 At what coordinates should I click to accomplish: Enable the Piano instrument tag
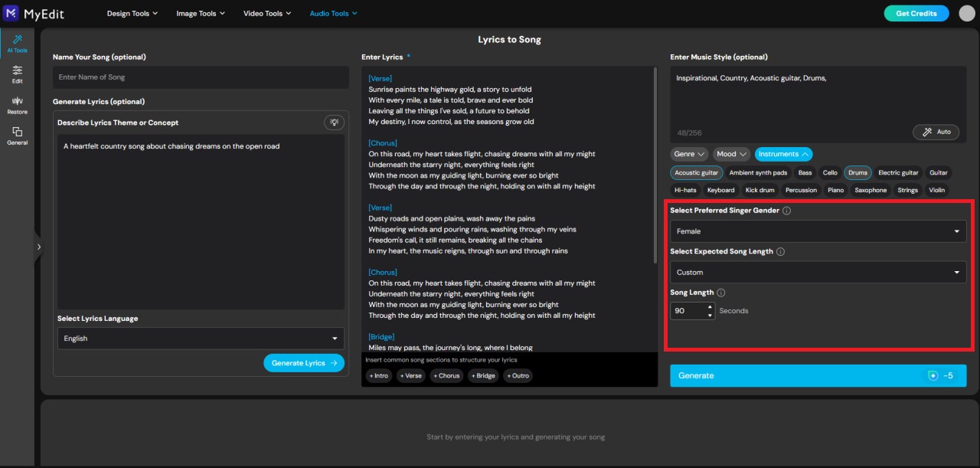coord(835,190)
